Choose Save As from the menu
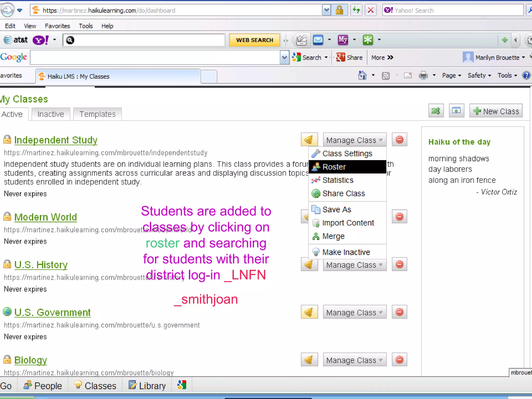The width and height of the screenshot is (532, 399). coord(347,209)
